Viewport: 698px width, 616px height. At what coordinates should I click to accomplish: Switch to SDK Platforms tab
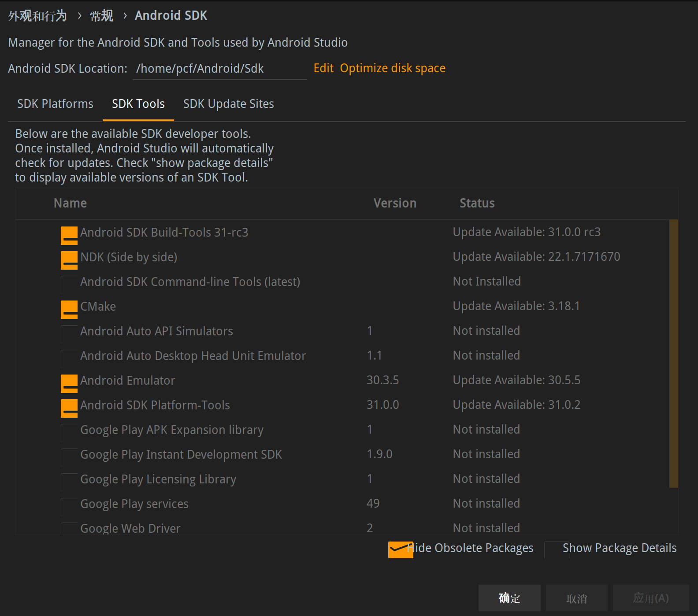(55, 104)
